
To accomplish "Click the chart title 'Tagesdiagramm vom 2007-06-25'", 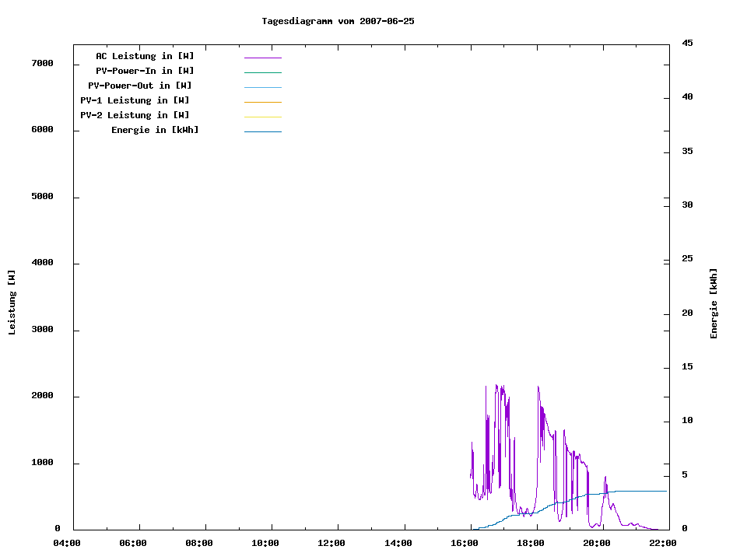I will coord(338,21).
